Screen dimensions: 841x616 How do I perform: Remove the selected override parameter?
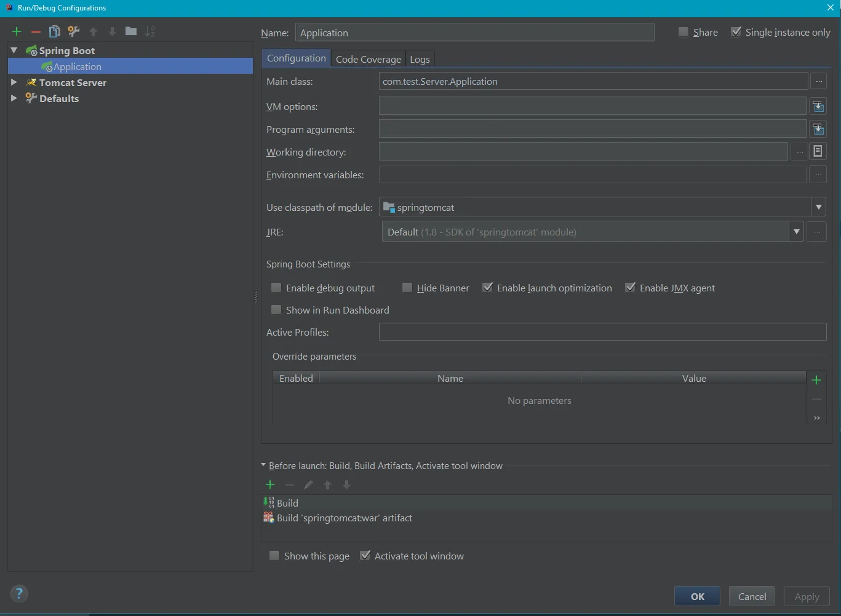[x=816, y=400]
